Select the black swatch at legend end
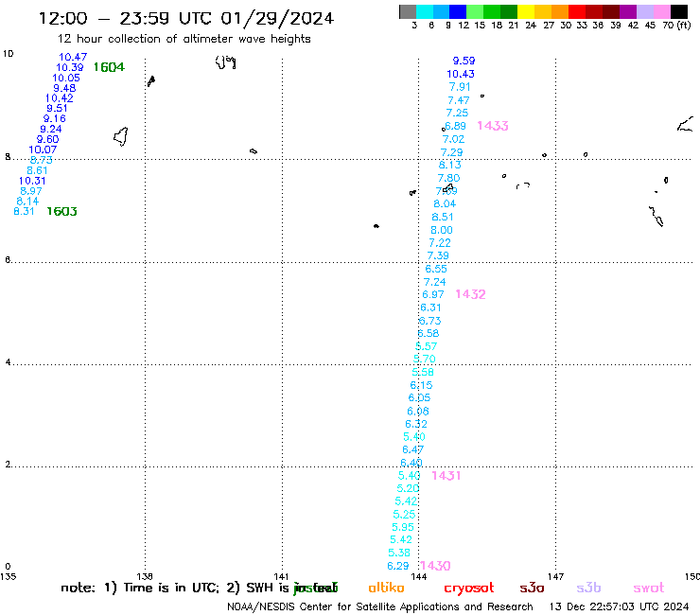The width and height of the screenshot is (700, 615). point(678,11)
